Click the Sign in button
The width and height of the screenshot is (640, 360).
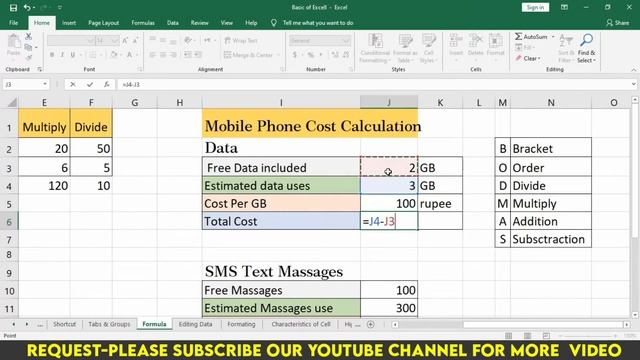[535, 7]
